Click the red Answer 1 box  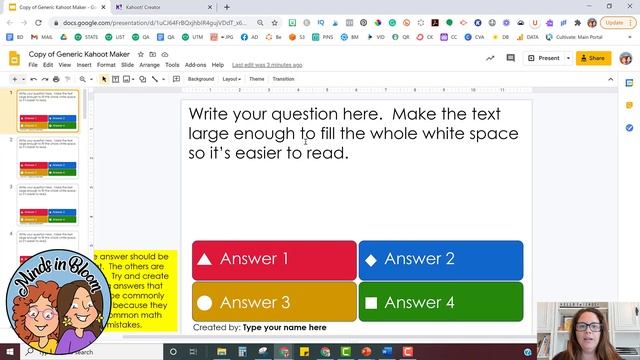(x=274, y=260)
